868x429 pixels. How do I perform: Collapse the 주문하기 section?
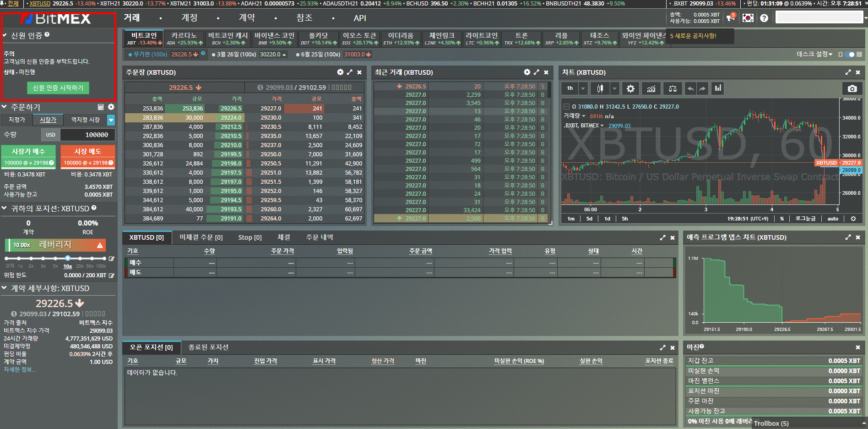tap(4, 107)
